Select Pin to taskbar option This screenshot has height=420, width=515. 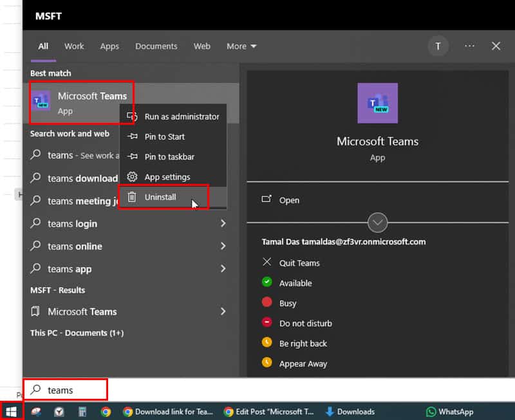pyautogui.click(x=173, y=157)
